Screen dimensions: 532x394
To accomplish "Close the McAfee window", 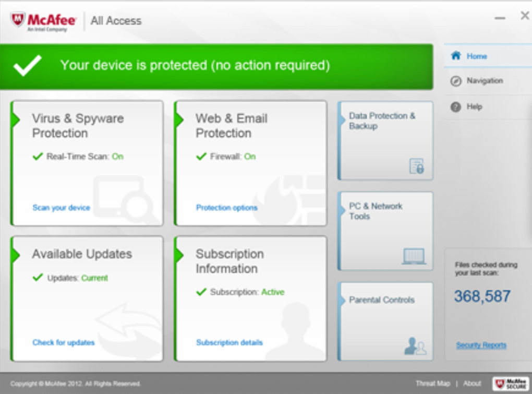I will tap(525, 15).
